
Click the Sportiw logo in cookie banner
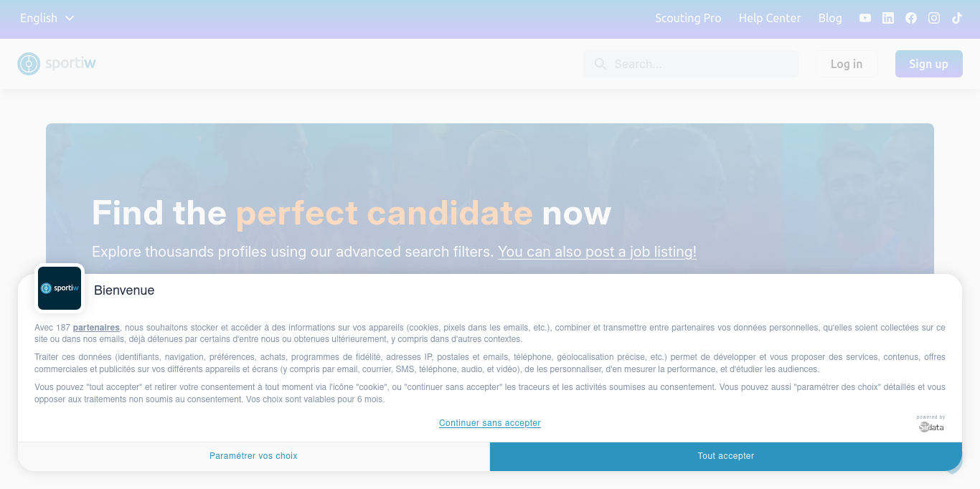(x=60, y=288)
